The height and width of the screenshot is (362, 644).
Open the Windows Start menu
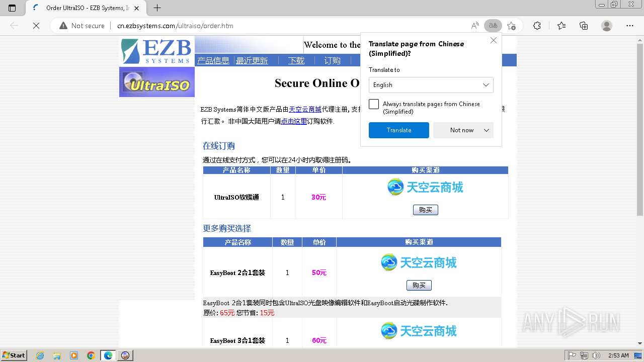(14, 355)
